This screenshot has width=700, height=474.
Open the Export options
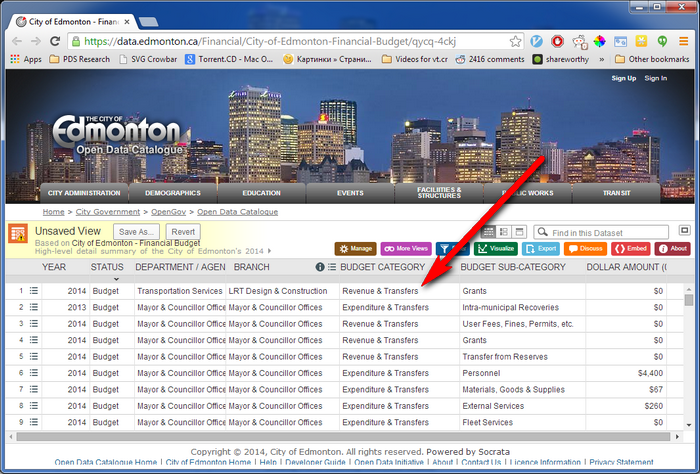[x=542, y=248]
